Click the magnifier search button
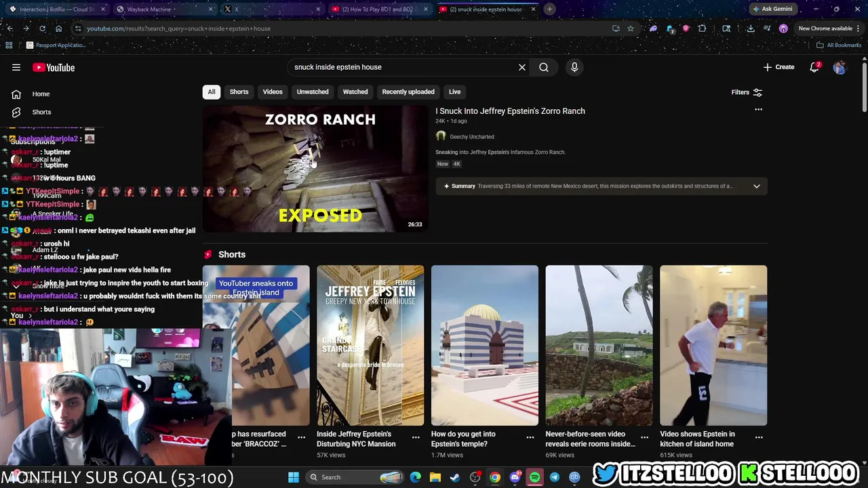 pyautogui.click(x=544, y=67)
